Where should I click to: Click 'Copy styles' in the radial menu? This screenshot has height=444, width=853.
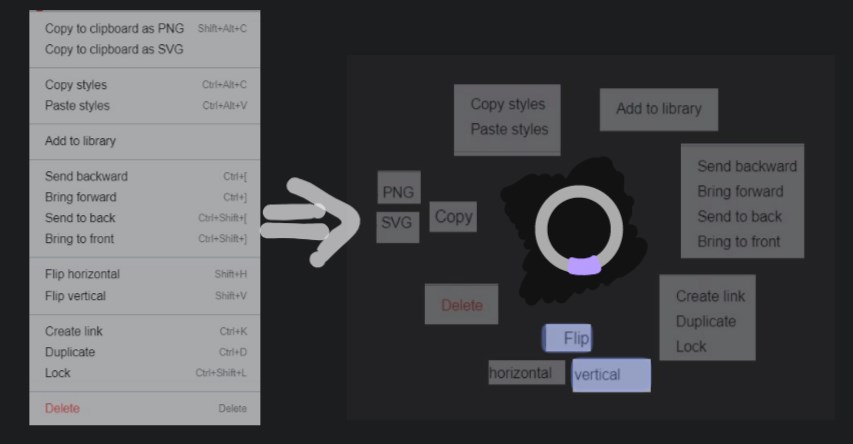coord(508,104)
